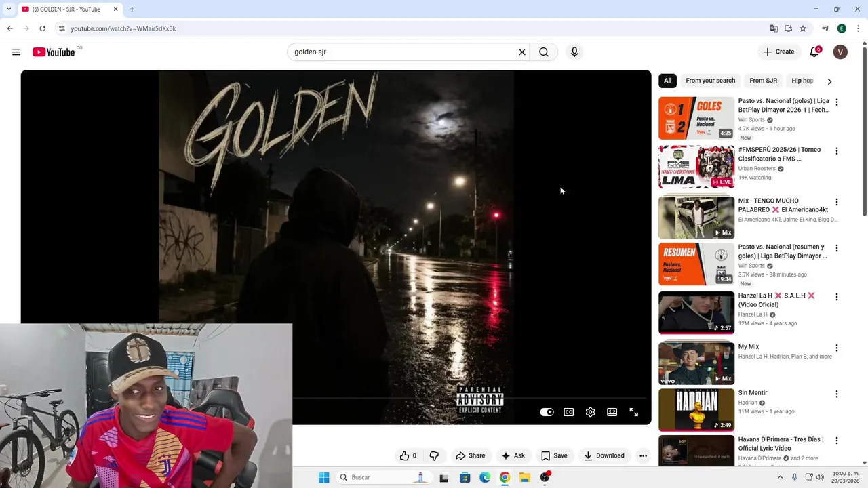Open the Hanzel La H 2:57 thumbnail
The width and height of the screenshot is (868, 488).
click(x=696, y=312)
